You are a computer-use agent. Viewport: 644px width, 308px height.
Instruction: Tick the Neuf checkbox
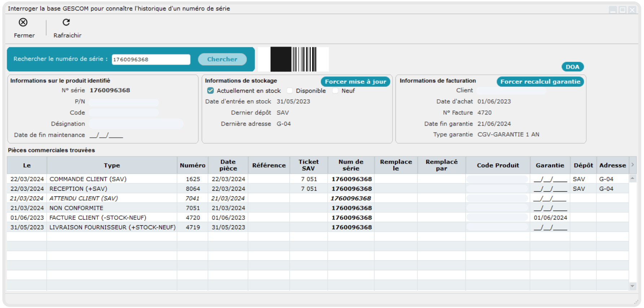click(x=336, y=91)
